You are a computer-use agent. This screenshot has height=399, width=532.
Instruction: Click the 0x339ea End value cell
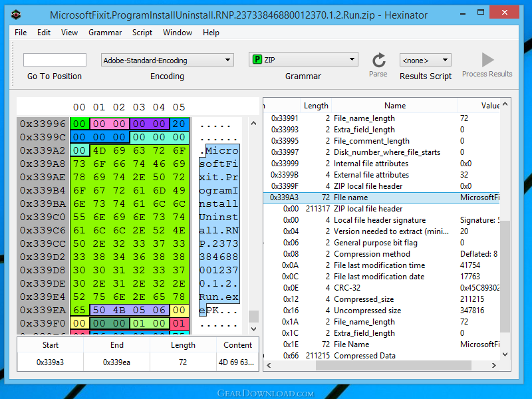pos(117,362)
